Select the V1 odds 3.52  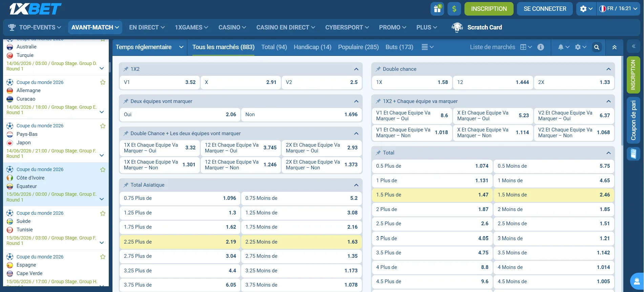point(160,82)
